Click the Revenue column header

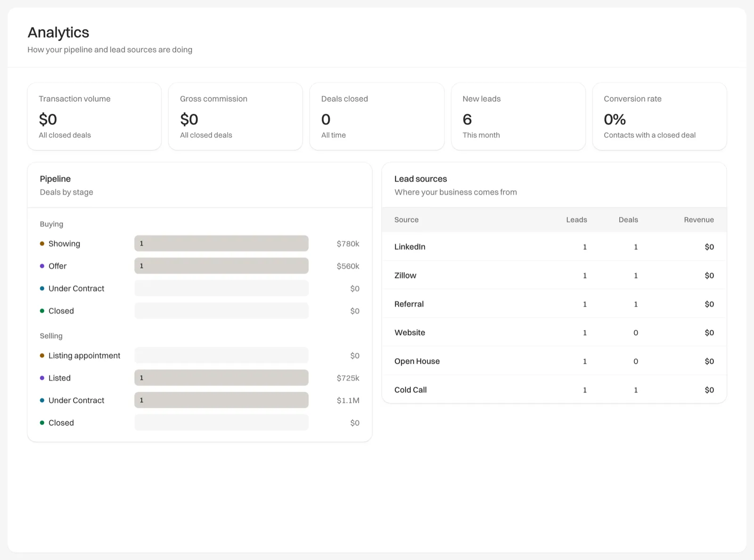(699, 220)
